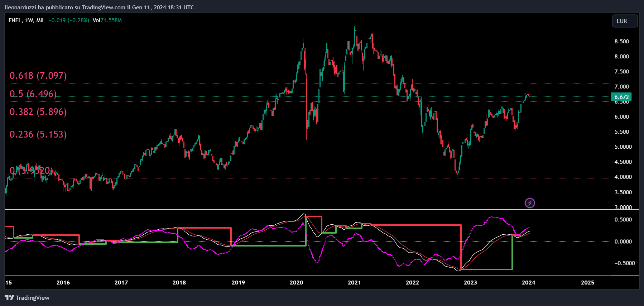Screen dimensions: 644x306
Task: Click the 5.500 price scale label
Action: [x=622, y=132]
